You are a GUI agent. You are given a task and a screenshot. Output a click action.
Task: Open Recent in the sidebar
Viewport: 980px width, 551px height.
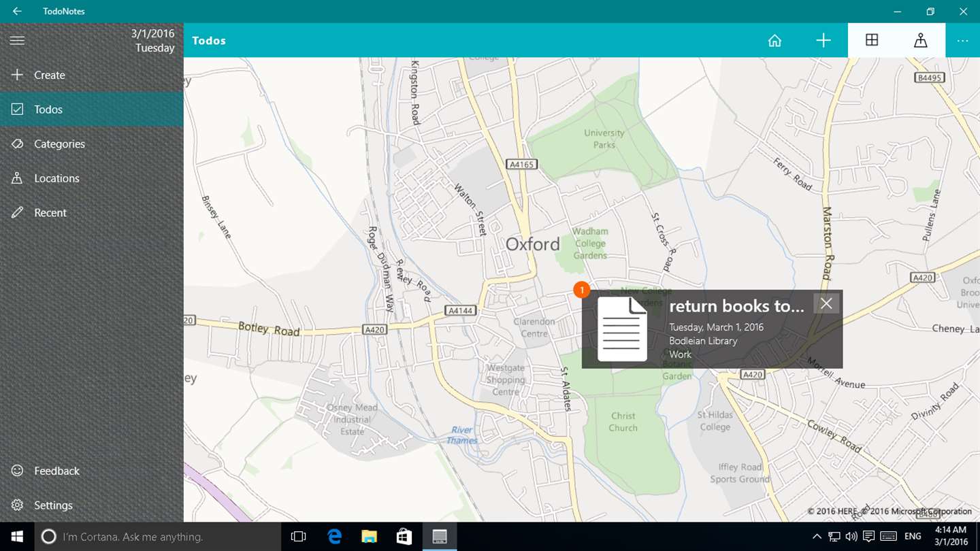(92, 213)
